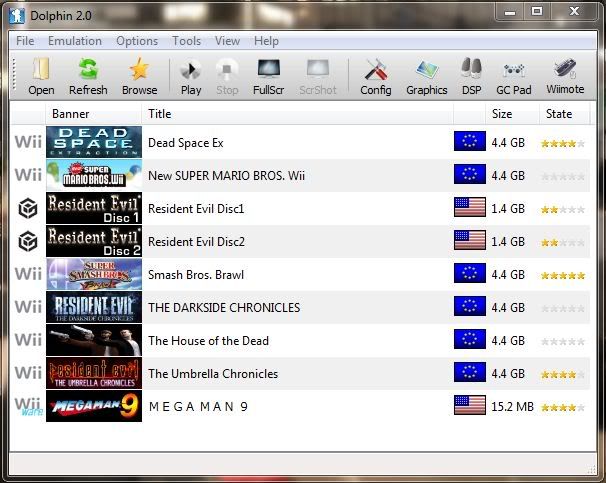
Task: Open GC Pad controller settings
Action: (514, 76)
